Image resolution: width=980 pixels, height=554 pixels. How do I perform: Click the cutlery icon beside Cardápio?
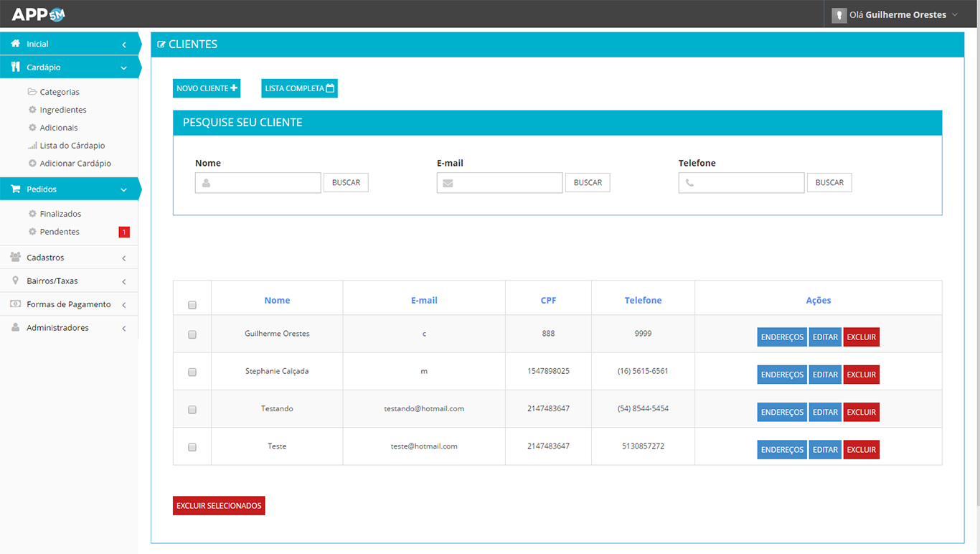[15, 67]
